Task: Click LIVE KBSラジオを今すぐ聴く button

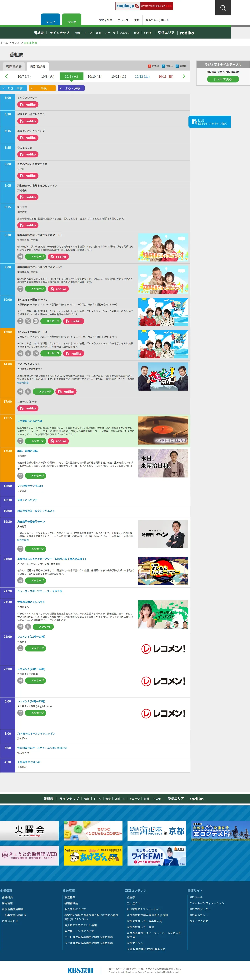Action: [210, 122]
